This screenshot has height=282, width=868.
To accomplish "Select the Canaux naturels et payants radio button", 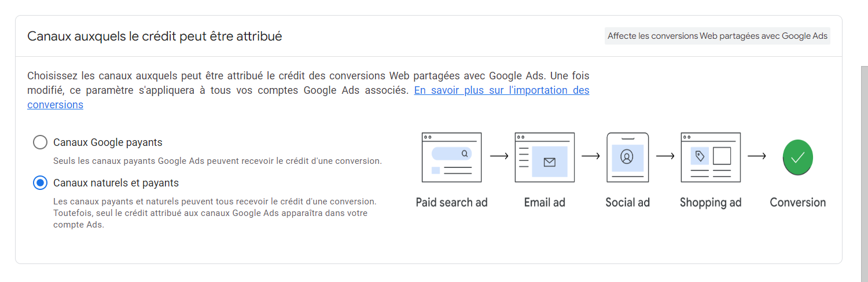I will 40,183.
